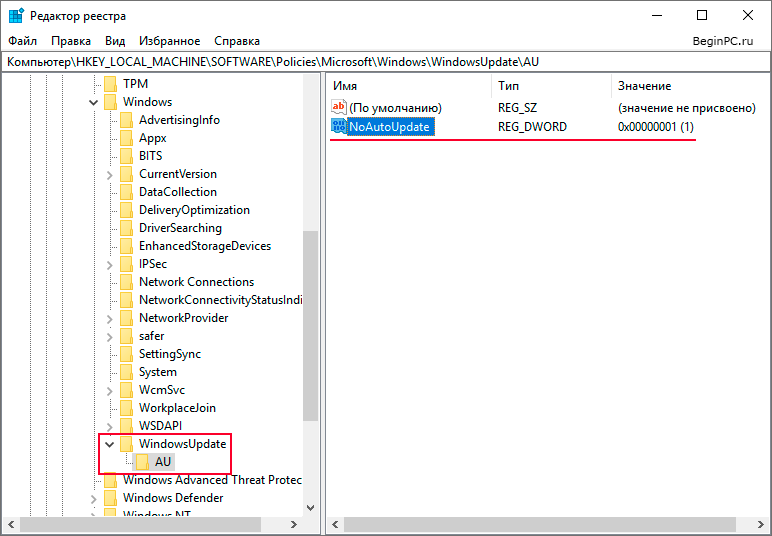Click the 0x00000001 (1) value cell
The width and height of the screenshot is (772, 536).
pos(655,127)
